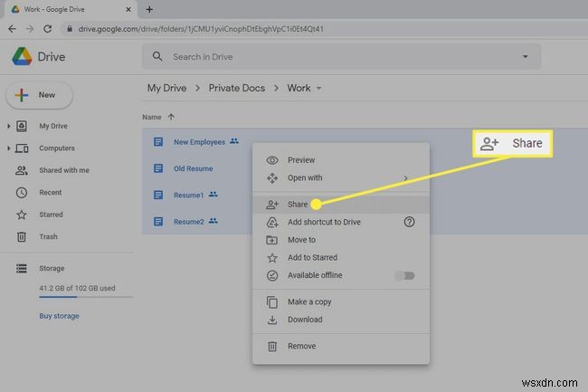Choose Share in the context menu
This screenshot has width=588, height=392.
341,205
